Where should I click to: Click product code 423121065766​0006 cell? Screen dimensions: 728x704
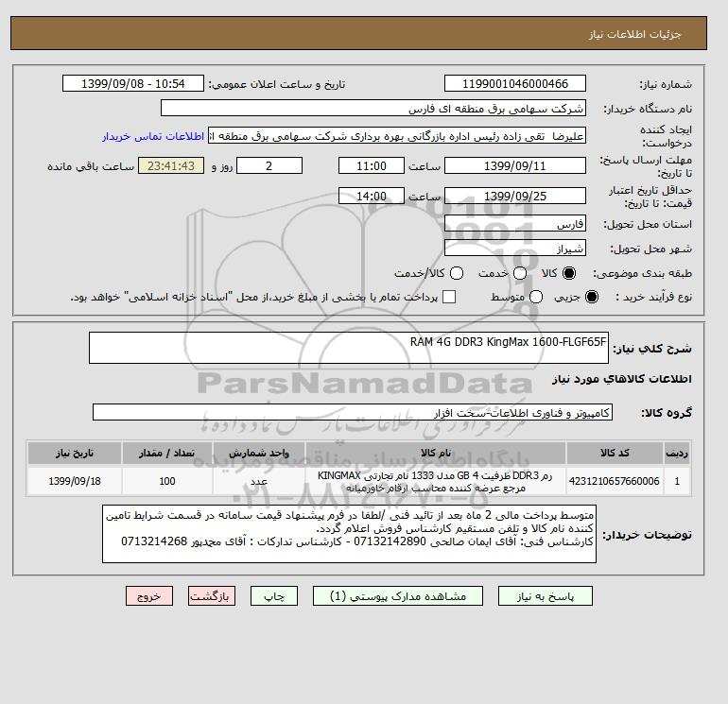pyautogui.click(x=615, y=481)
